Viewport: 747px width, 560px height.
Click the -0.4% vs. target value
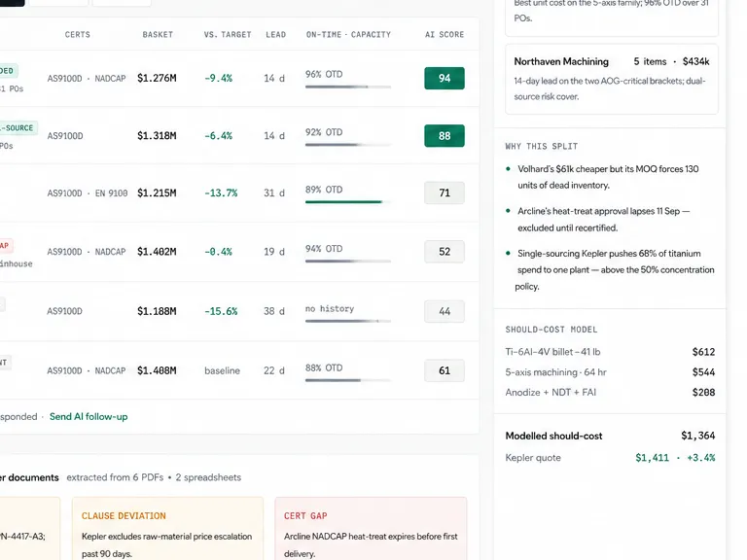[x=218, y=252]
